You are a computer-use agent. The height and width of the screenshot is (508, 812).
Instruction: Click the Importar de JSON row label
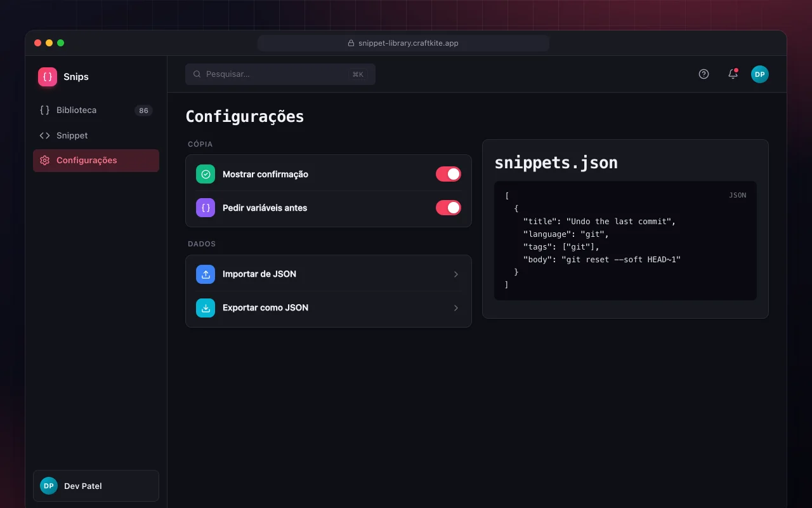point(259,274)
